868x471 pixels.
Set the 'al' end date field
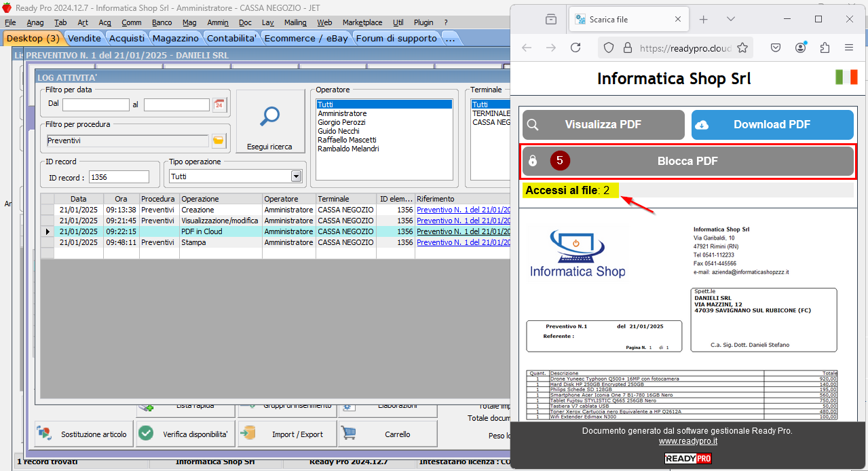tap(176, 105)
